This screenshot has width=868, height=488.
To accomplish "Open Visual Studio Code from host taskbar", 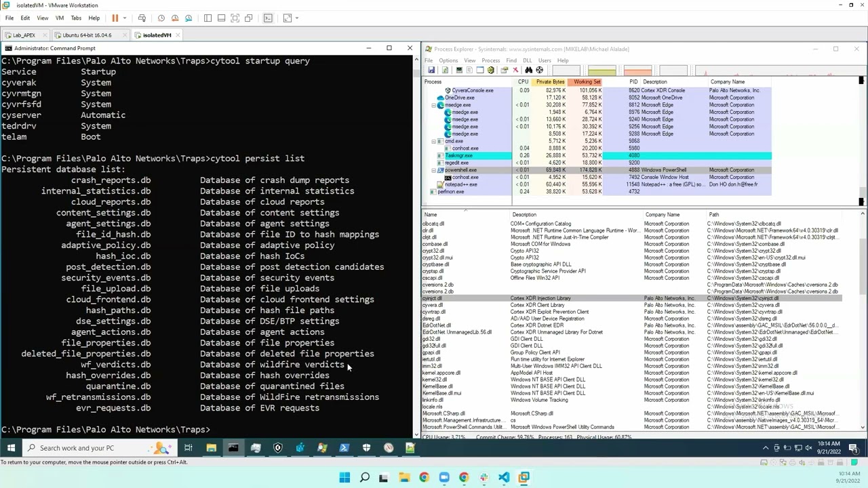I will [504, 477].
